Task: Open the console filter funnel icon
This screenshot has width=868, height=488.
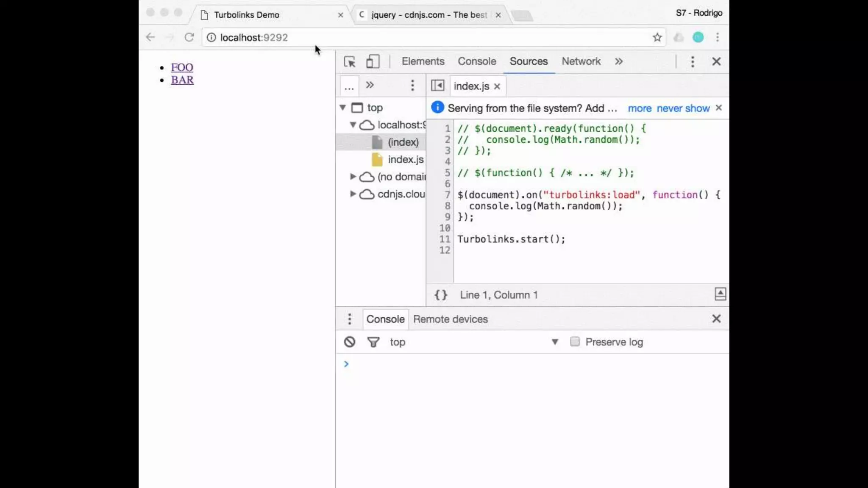Action: coord(373,342)
